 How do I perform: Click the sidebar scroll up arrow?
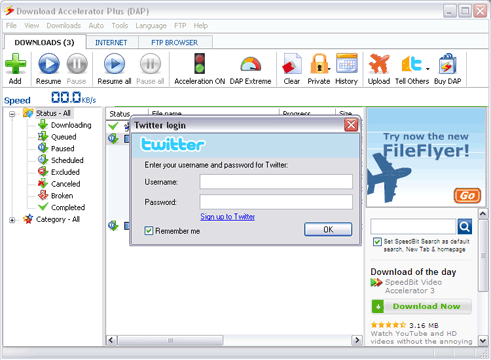(483, 213)
